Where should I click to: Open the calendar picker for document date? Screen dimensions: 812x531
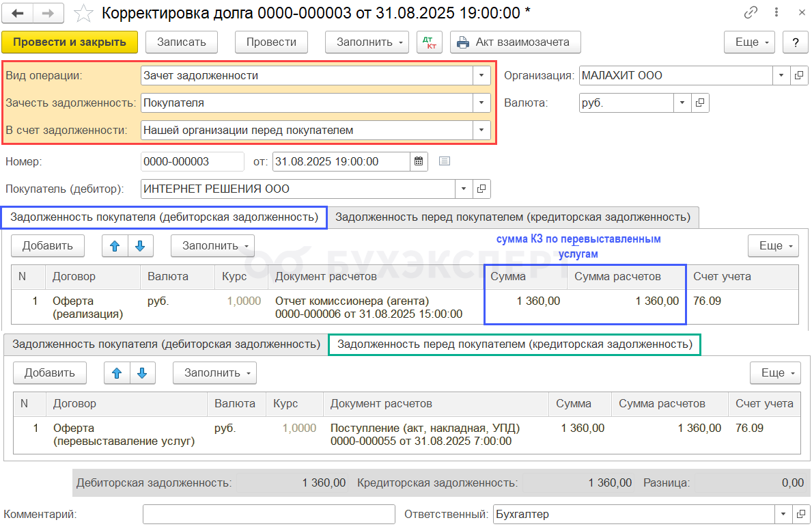click(x=419, y=161)
